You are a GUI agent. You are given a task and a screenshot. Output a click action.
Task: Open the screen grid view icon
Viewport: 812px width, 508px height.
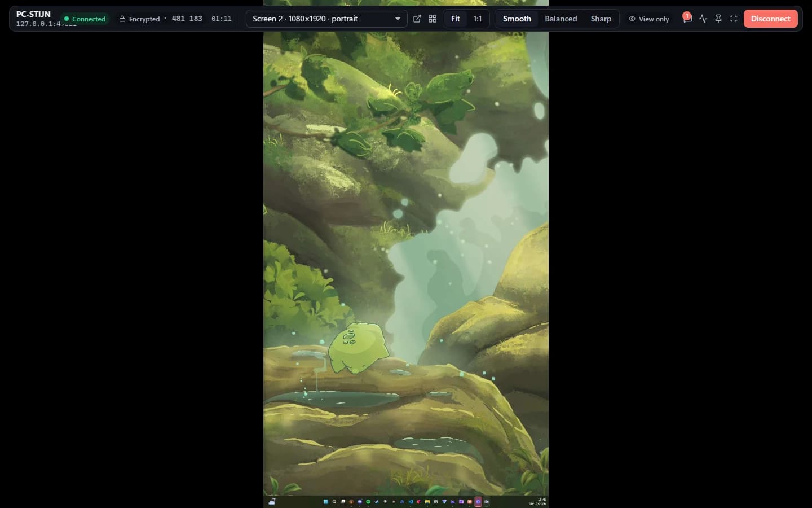433,19
